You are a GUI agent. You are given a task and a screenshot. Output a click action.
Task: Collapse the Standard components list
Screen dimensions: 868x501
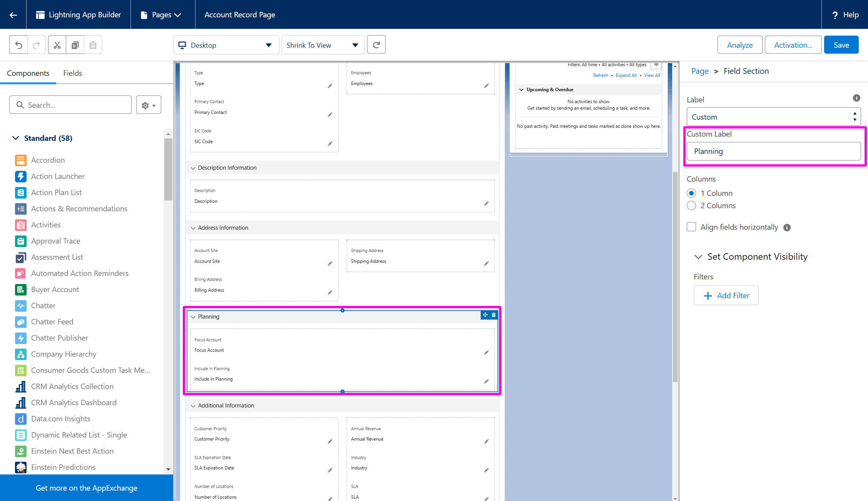tap(16, 138)
